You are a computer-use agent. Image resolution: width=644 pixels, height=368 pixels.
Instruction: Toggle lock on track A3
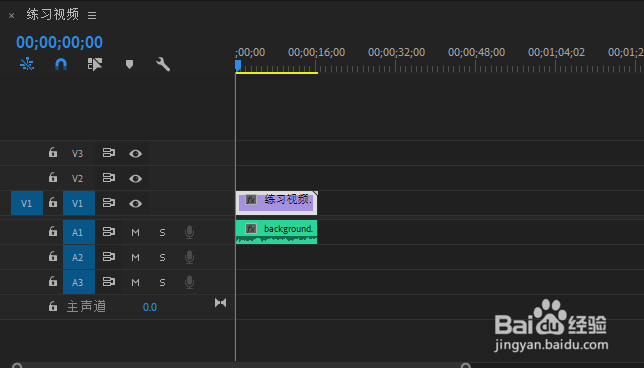53,282
